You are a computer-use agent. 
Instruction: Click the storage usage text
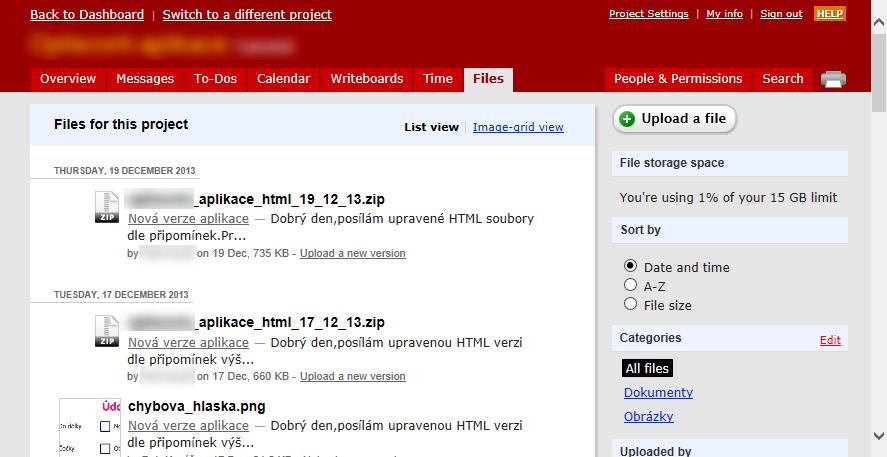728,197
